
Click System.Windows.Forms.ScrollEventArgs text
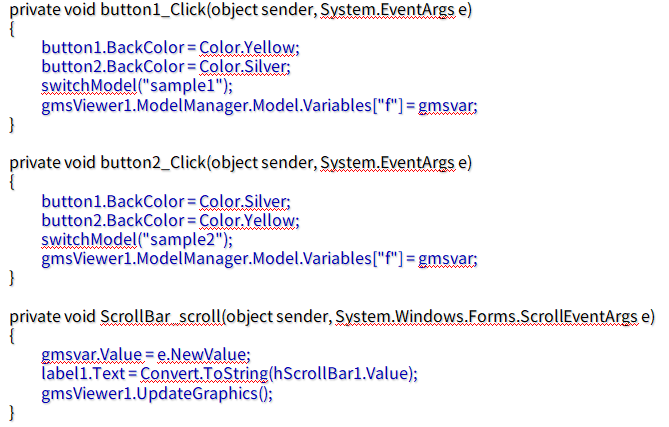click(x=486, y=317)
